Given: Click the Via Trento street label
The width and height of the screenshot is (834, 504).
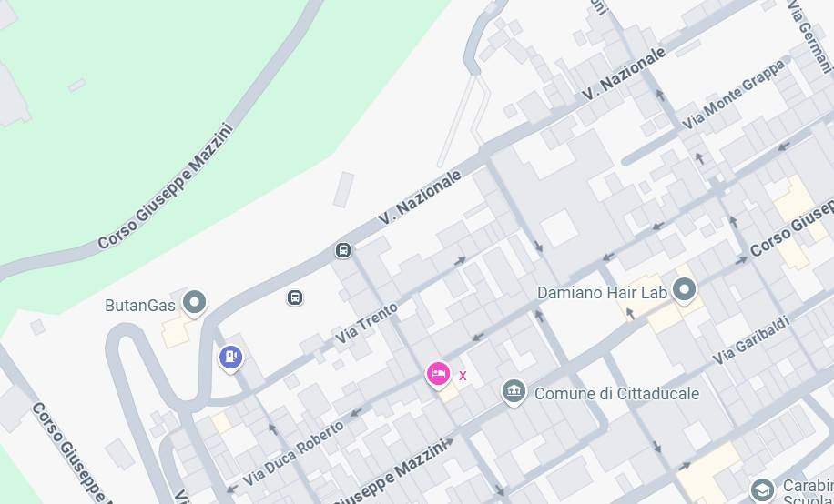Looking at the screenshot, I should pos(367,323).
